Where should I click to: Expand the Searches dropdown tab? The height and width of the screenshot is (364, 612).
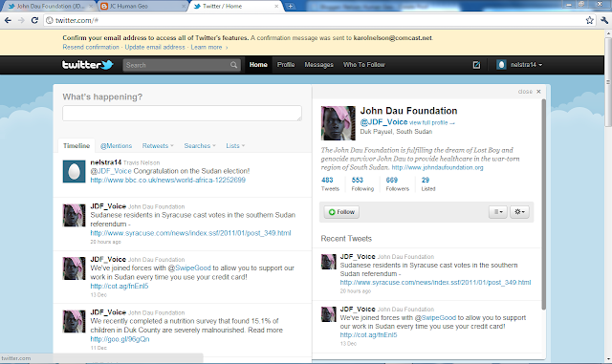[x=200, y=145]
